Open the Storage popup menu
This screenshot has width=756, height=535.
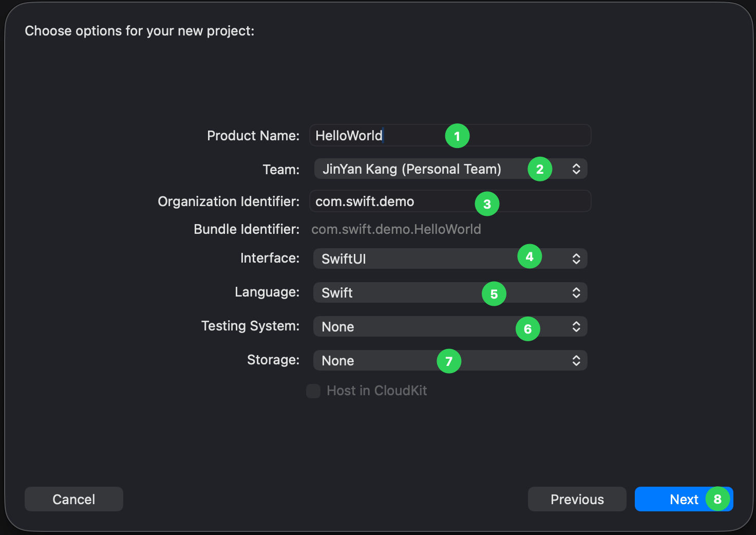pyautogui.click(x=450, y=361)
